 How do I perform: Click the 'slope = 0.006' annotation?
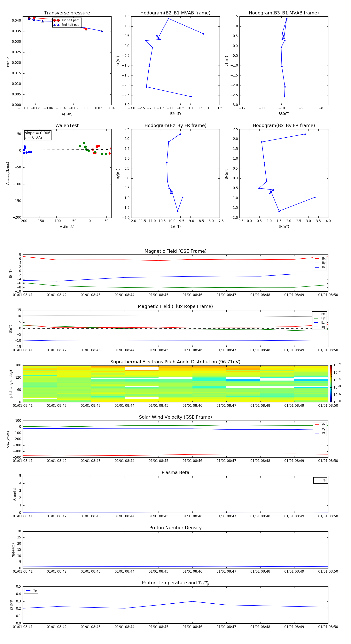click(x=38, y=133)
